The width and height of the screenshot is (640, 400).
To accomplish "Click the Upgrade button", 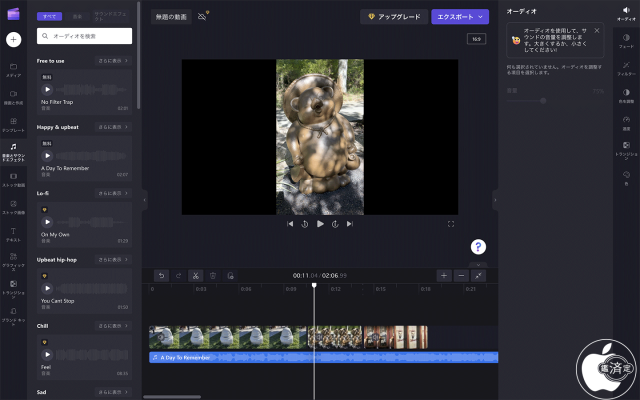I will pos(393,17).
